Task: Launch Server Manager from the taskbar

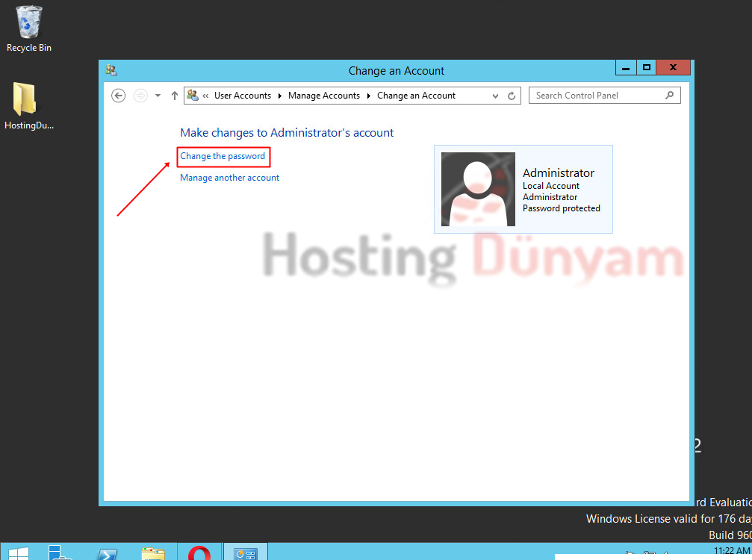Action: pyautogui.click(x=58, y=553)
